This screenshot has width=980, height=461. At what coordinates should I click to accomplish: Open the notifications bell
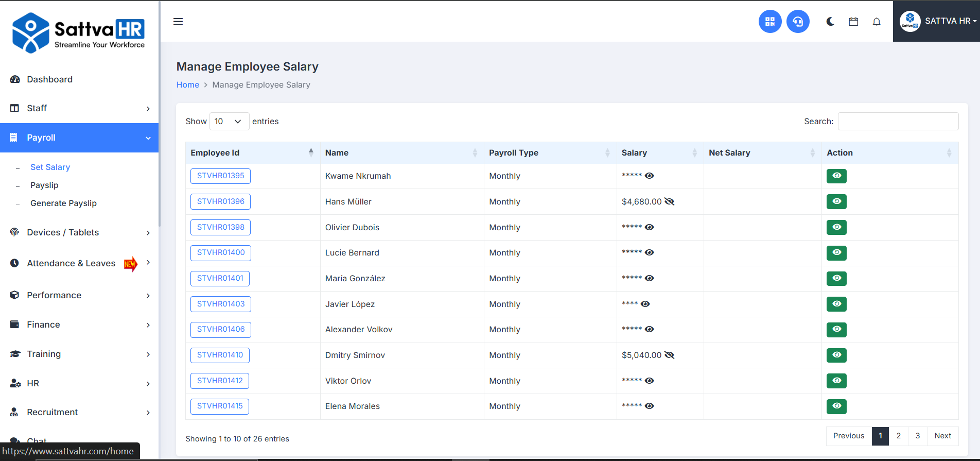[x=877, y=22]
